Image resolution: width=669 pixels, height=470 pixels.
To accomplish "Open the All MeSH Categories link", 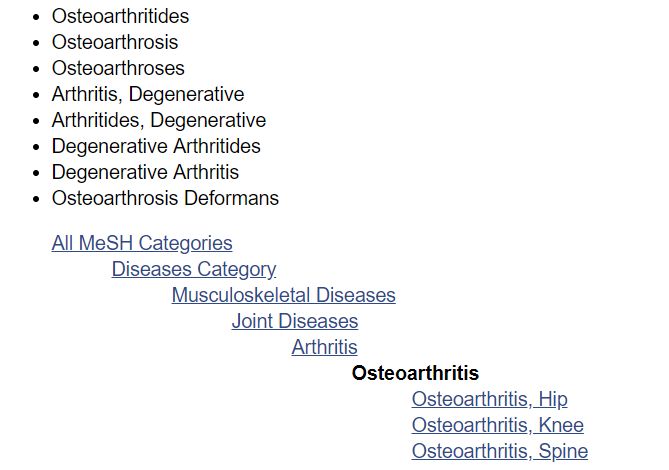I will (x=142, y=243).
